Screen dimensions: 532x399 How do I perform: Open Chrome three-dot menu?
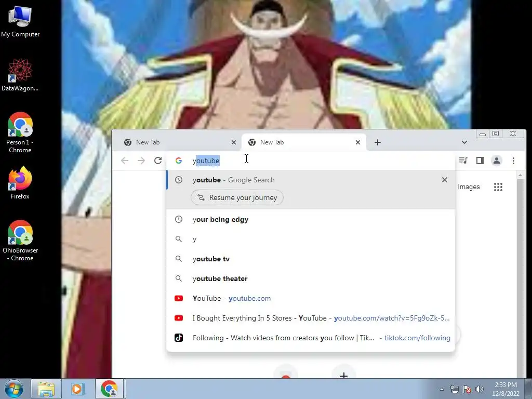point(513,161)
